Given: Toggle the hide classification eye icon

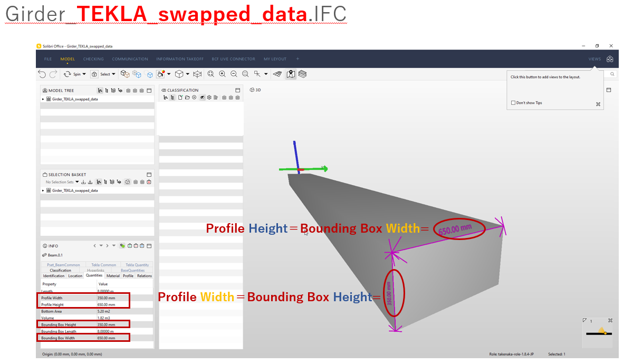Looking at the screenshot, I should click(x=202, y=98).
